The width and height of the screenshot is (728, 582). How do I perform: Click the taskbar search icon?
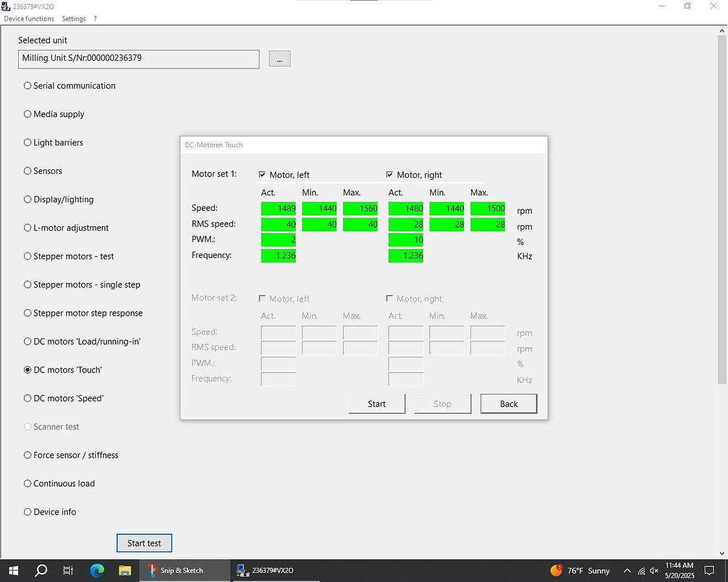click(x=41, y=570)
